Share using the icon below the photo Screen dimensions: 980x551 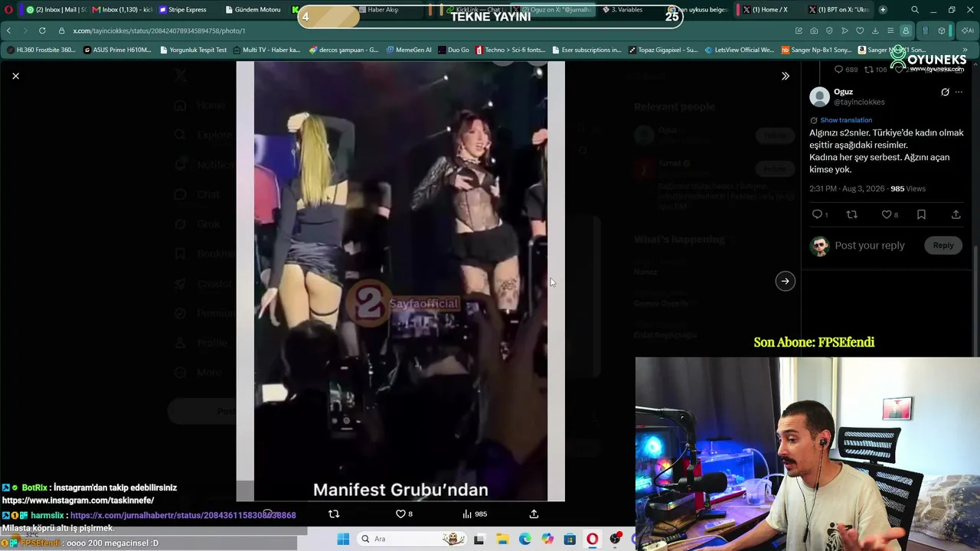pos(534,514)
